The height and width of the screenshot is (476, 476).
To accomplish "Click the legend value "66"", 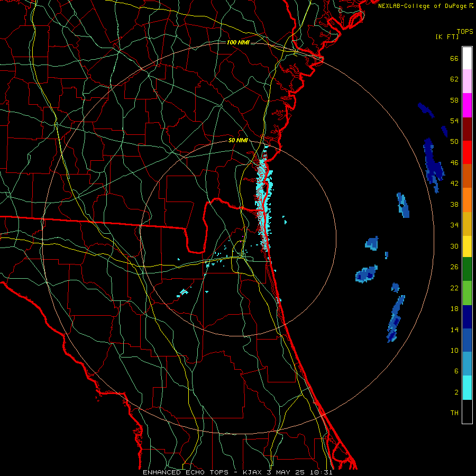I will coord(454,59).
